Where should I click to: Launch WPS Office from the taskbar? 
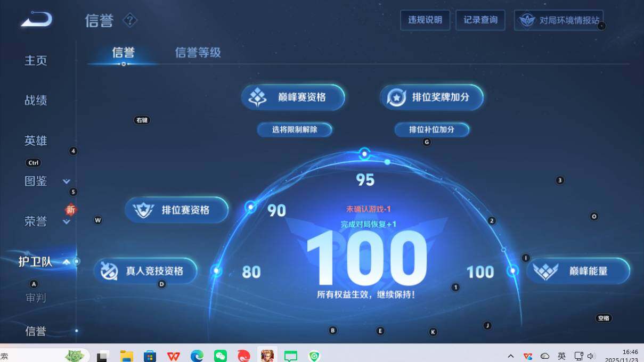[173, 356]
